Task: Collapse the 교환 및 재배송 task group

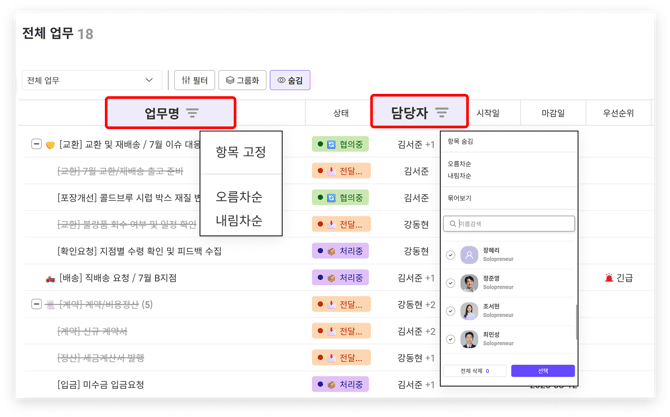Action: [37, 144]
